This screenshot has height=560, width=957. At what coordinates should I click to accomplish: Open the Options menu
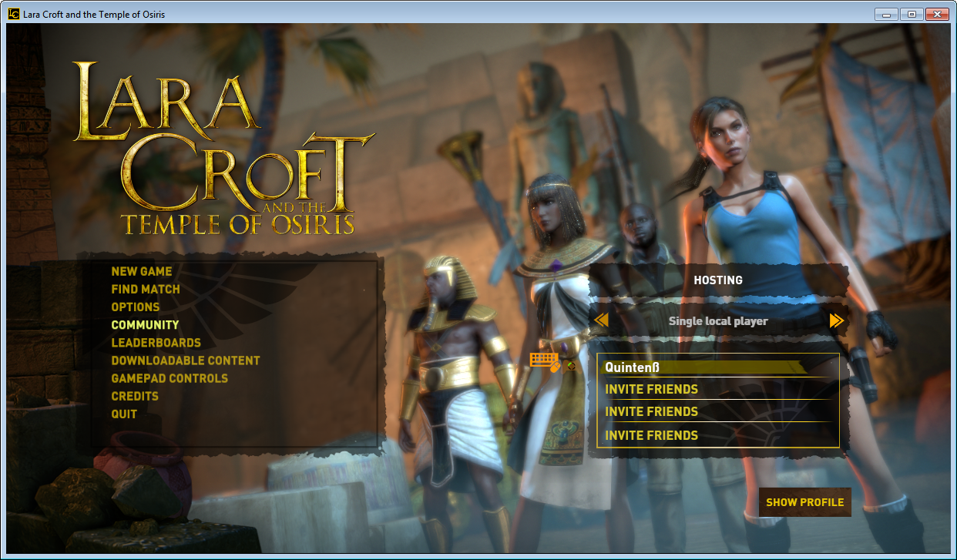click(x=136, y=307)
